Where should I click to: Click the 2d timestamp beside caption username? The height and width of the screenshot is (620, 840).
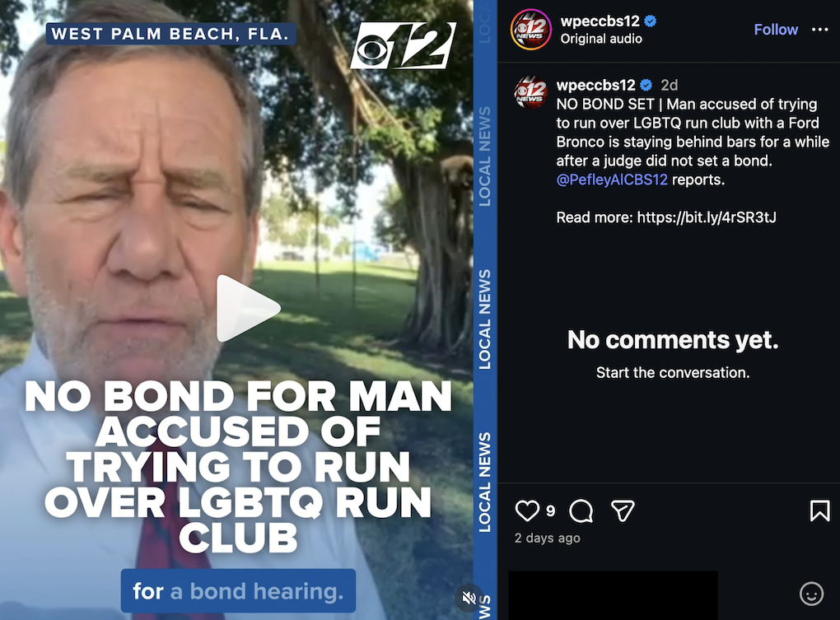point(669,85)
